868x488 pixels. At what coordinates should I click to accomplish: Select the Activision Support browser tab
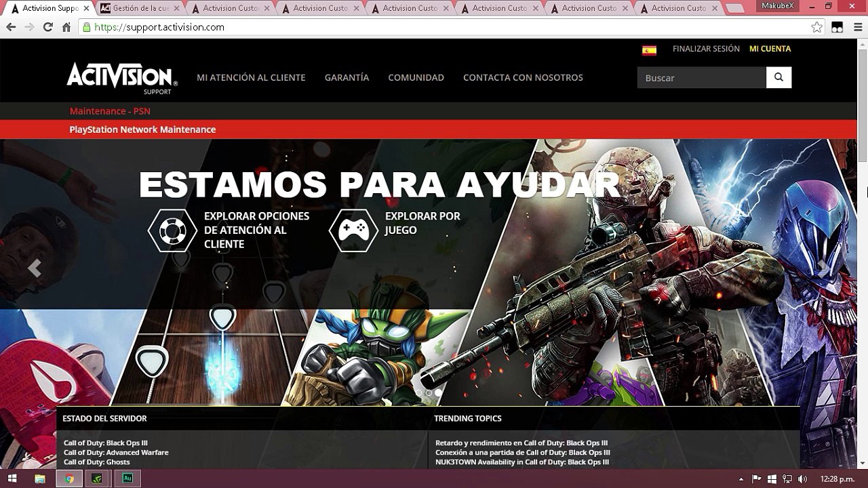(x=47, y=8)
